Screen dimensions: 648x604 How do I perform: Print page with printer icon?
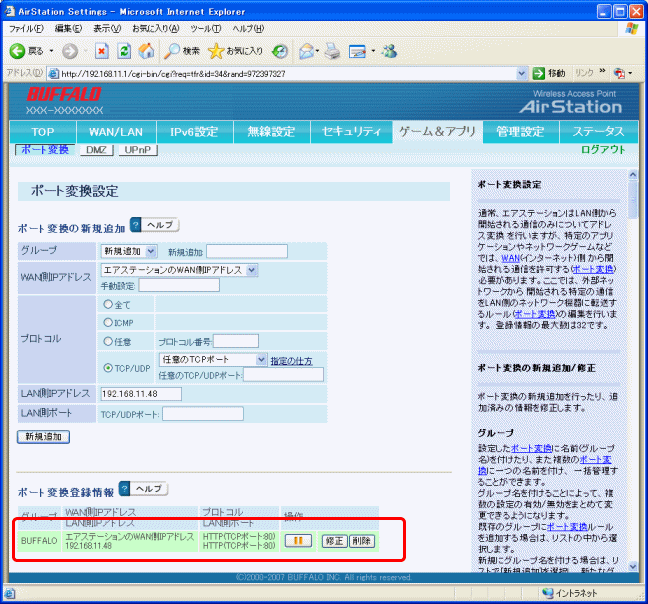(x=332, y=51)
